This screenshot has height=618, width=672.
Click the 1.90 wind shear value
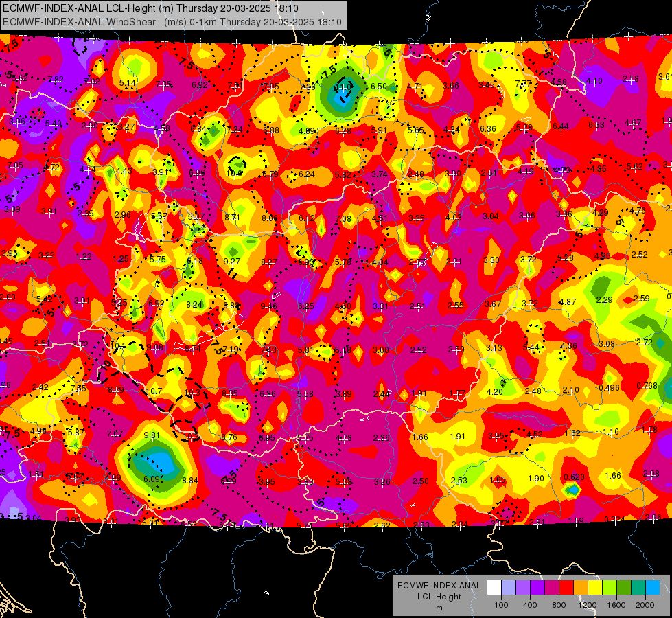(535, 478)
